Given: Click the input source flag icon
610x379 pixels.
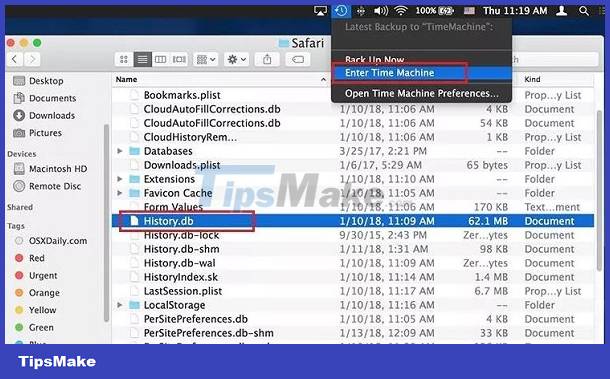Looking at the screenshot, I should point(469,11).
